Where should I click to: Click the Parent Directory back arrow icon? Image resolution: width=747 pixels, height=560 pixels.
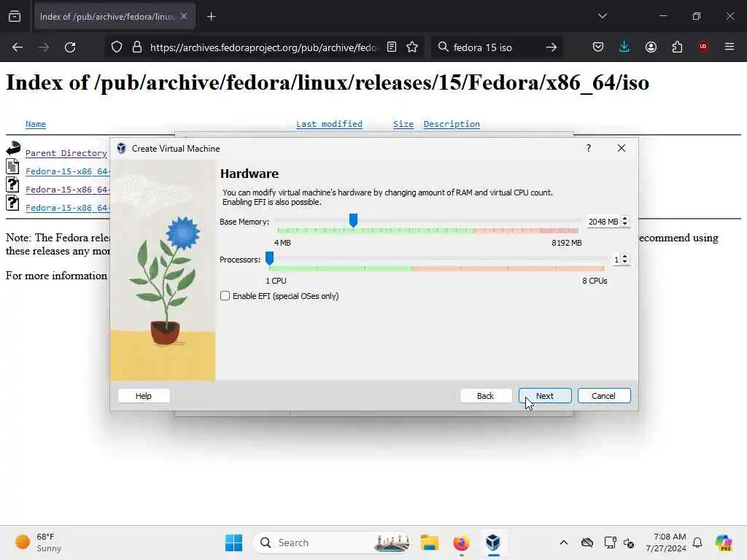point(13,148)
